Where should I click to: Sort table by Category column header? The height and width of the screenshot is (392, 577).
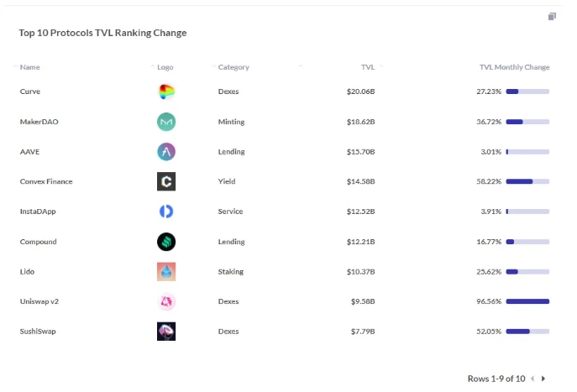233,67
